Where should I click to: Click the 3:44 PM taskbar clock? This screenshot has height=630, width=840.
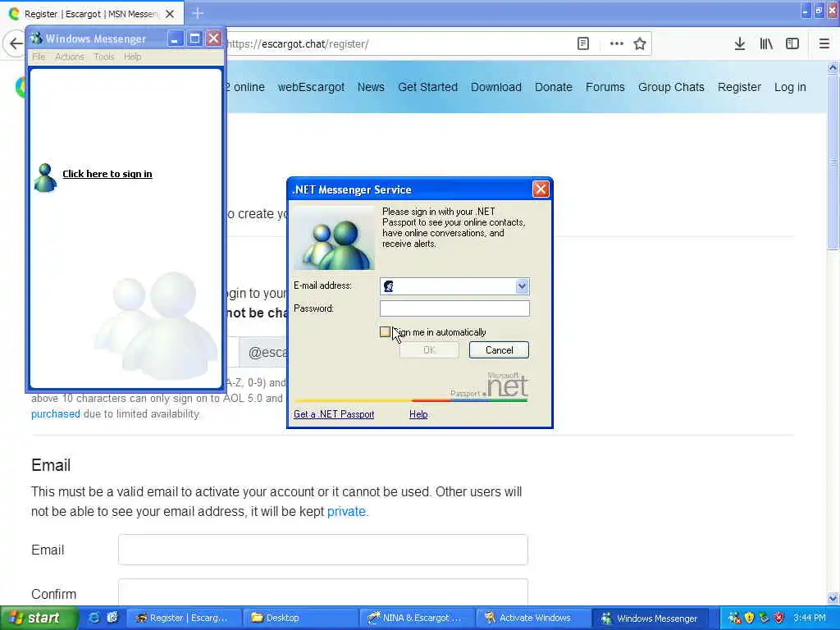[x=810, y=618]
